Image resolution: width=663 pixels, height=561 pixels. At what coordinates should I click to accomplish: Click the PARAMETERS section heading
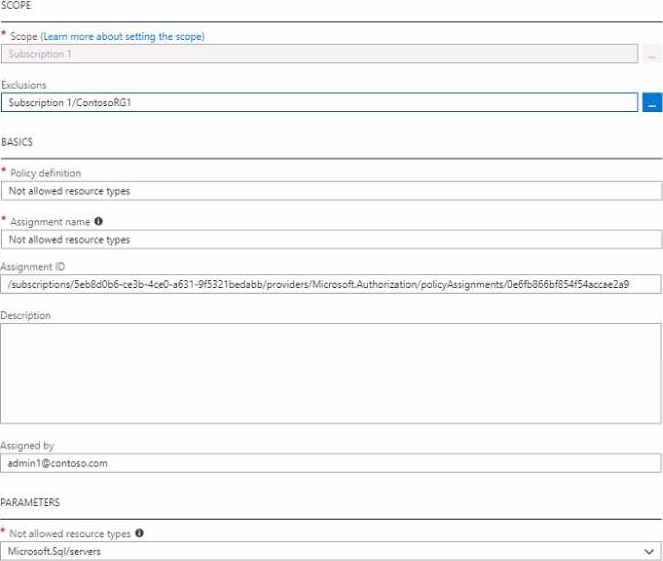click(28, 502)
